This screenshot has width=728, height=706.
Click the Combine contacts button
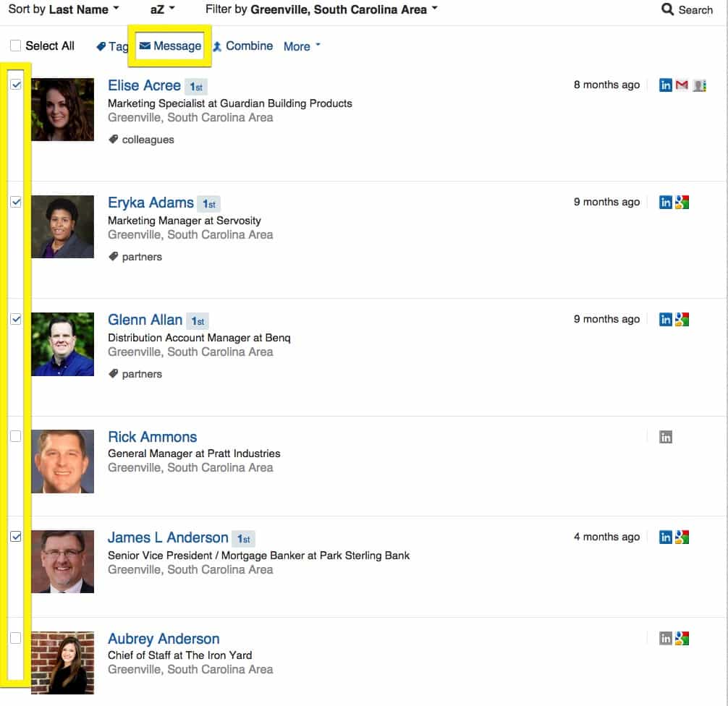tap(243, 46)
